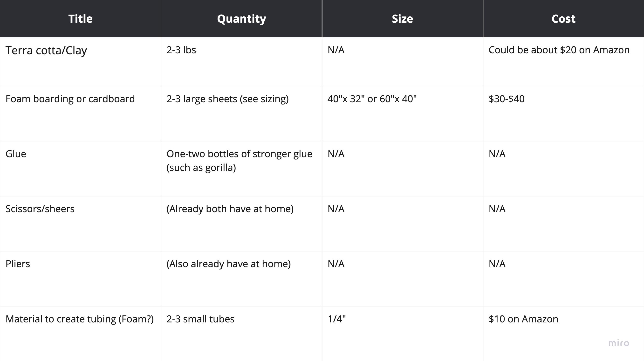
Task: Click the Pliers title cell
Action: [x=18, y=264]
